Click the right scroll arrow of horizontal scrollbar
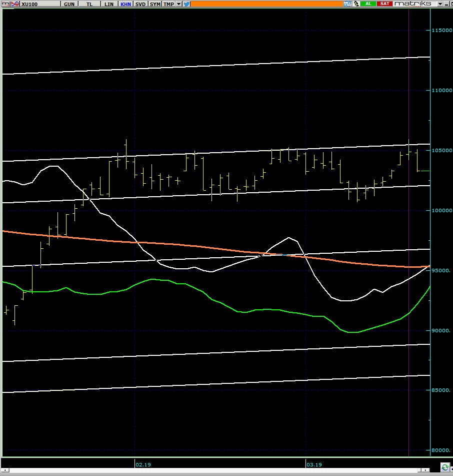 point(425,470)
